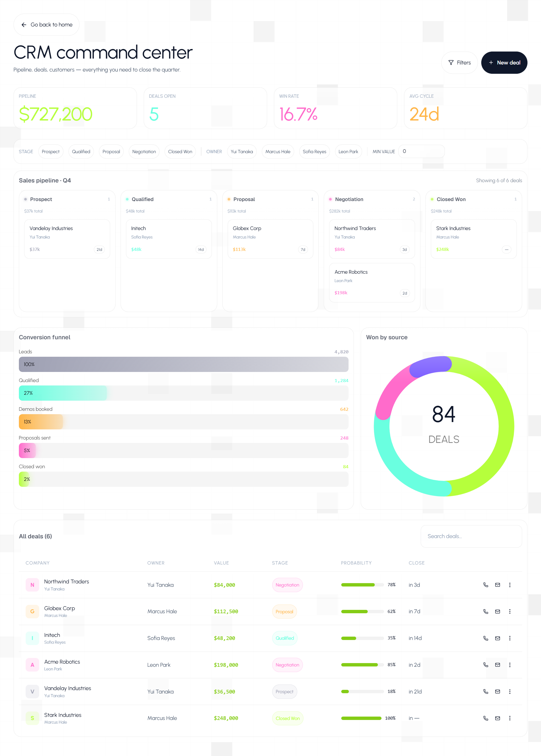Call Vandelay Industries via phone icon
Image resolution: width=541 pixels, height=756 pixels.
(x=486, y=692)
